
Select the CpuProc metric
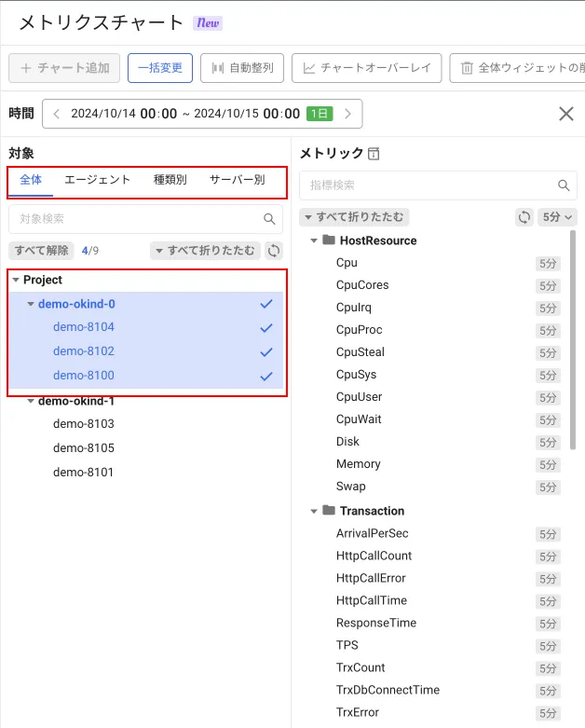359,330
